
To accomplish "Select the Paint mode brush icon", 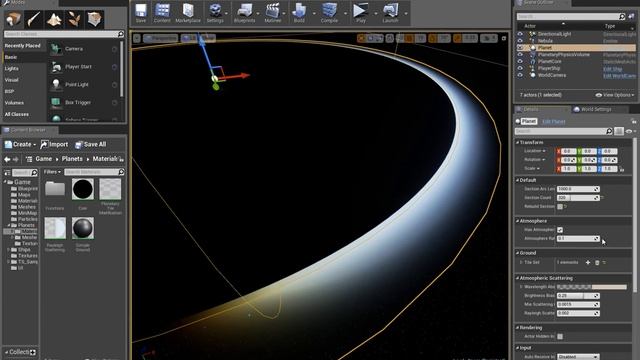I will [33, 19].
